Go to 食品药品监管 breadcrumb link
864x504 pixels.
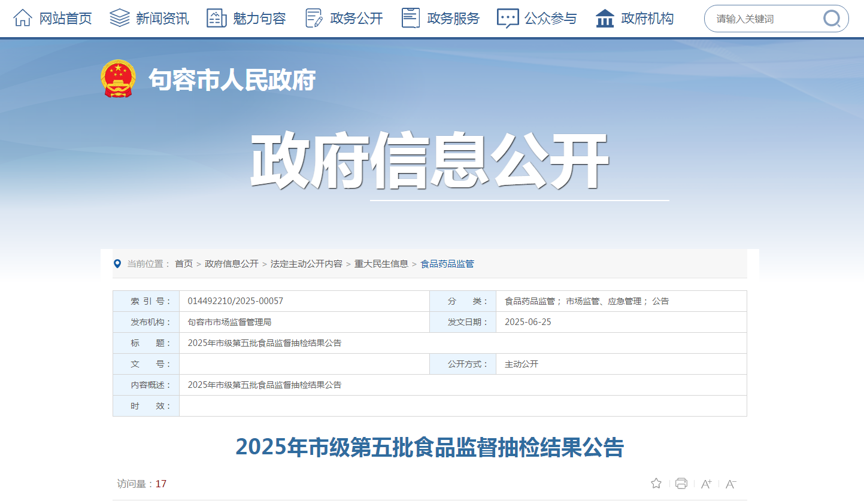pos(447,263)
